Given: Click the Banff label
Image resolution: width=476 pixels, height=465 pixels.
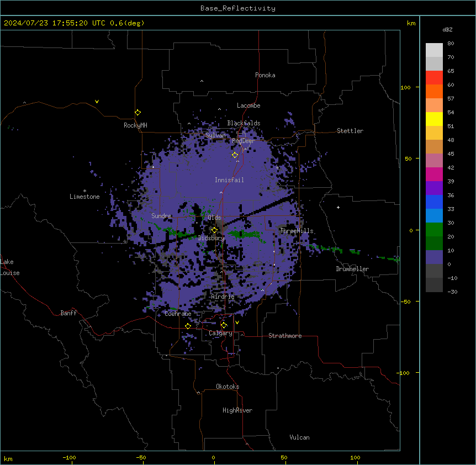Looking at the screenshot, I should point(68,313).
